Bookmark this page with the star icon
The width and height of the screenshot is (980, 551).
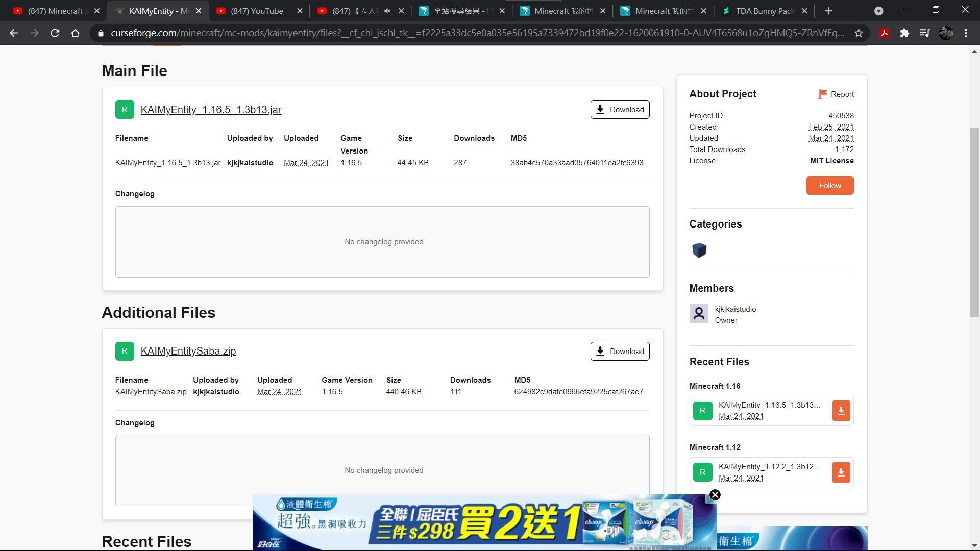click(x=859, y=33)
